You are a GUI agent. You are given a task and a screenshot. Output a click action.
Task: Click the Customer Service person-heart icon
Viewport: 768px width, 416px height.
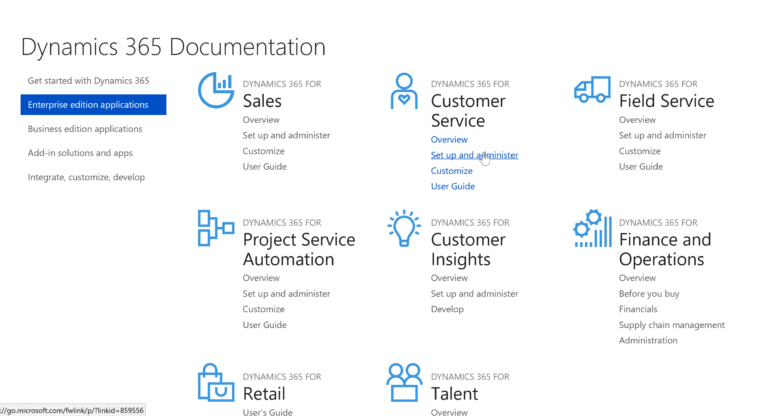click(404, 91)
